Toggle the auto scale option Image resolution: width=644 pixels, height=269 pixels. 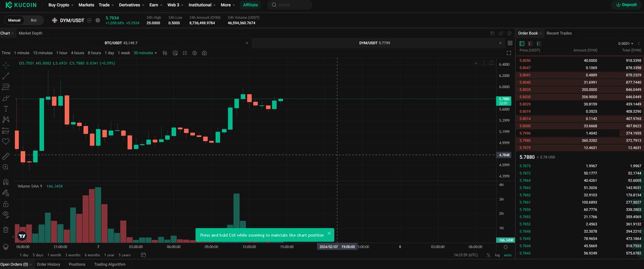click(x=508, y=255)
